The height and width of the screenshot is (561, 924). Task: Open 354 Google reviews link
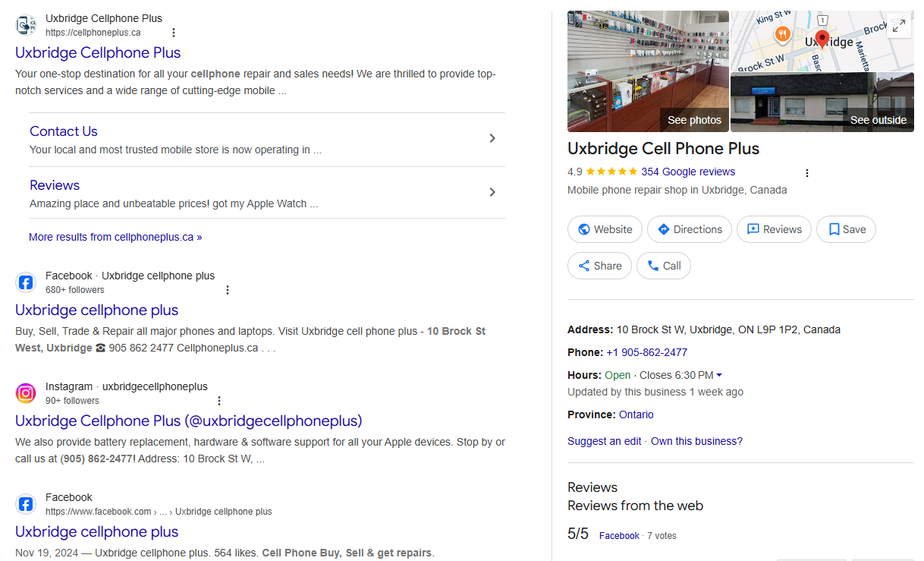pos(688,172)
